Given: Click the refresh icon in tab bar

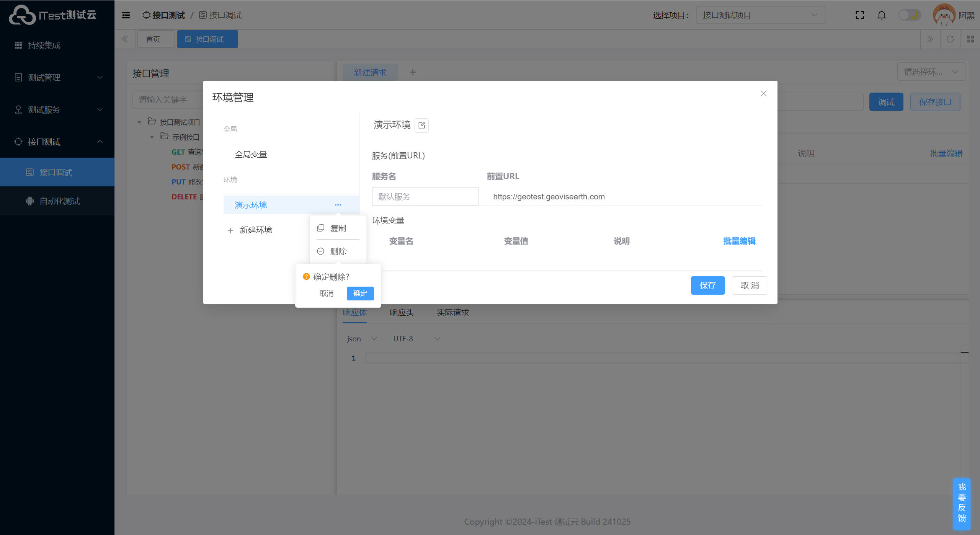Looking at the screenshot, I should coord(950,39).
